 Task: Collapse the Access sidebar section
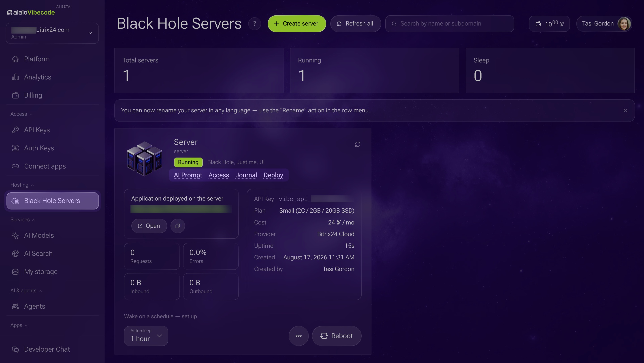tap(21, 114)
